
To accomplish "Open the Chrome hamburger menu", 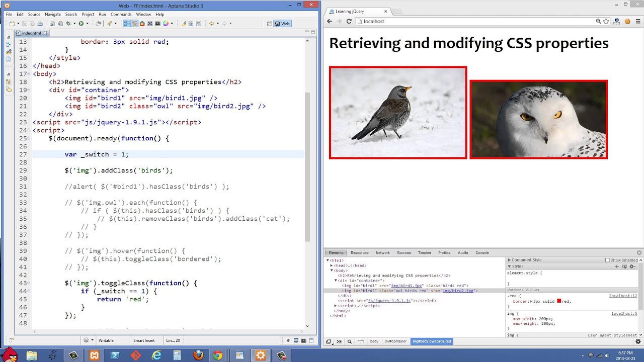I will (637, 21).
